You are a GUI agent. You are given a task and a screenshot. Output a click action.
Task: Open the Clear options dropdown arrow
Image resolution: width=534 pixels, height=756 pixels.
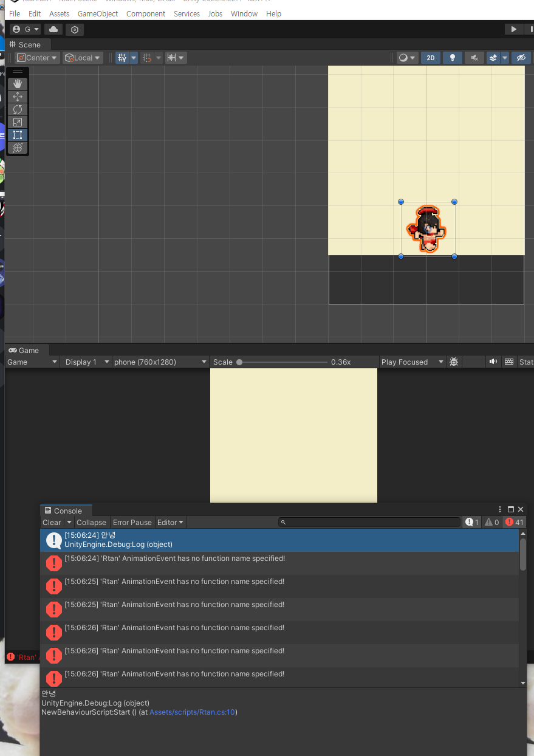pos(69,522)
